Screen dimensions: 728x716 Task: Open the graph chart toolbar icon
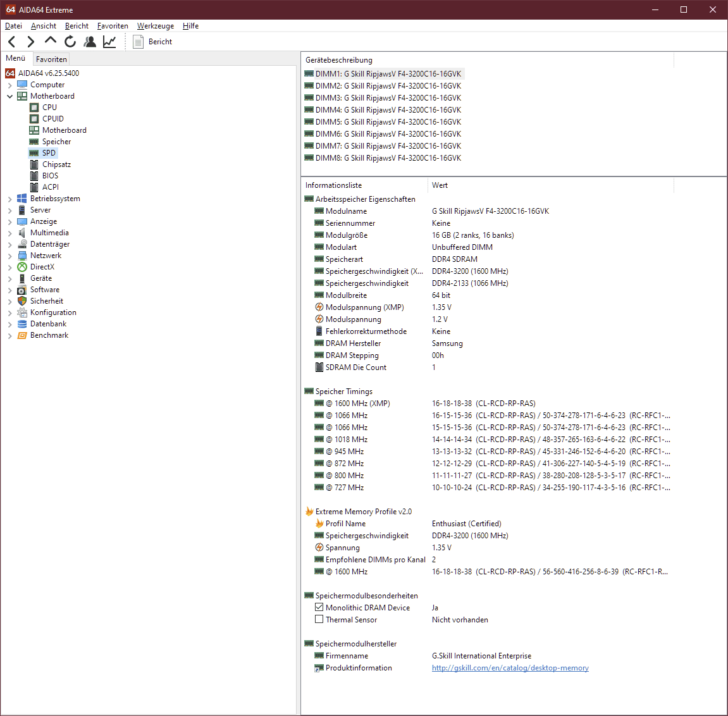[109, 42]
